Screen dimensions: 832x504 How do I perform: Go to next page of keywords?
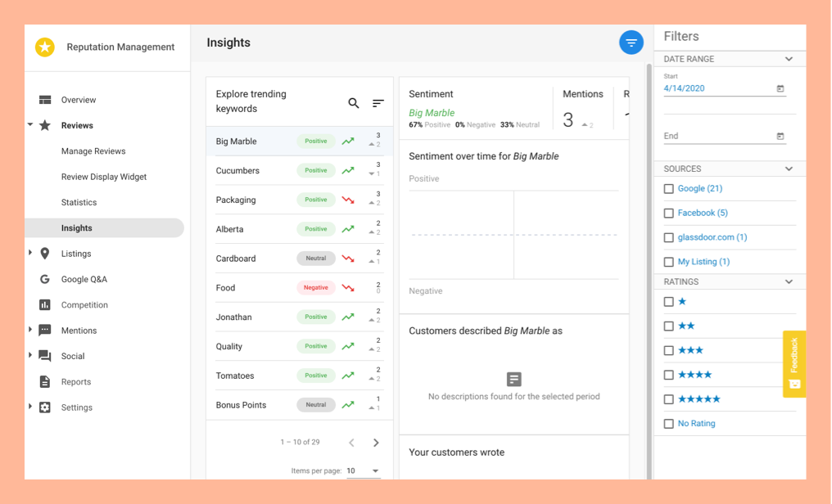[x=376, y=443]
